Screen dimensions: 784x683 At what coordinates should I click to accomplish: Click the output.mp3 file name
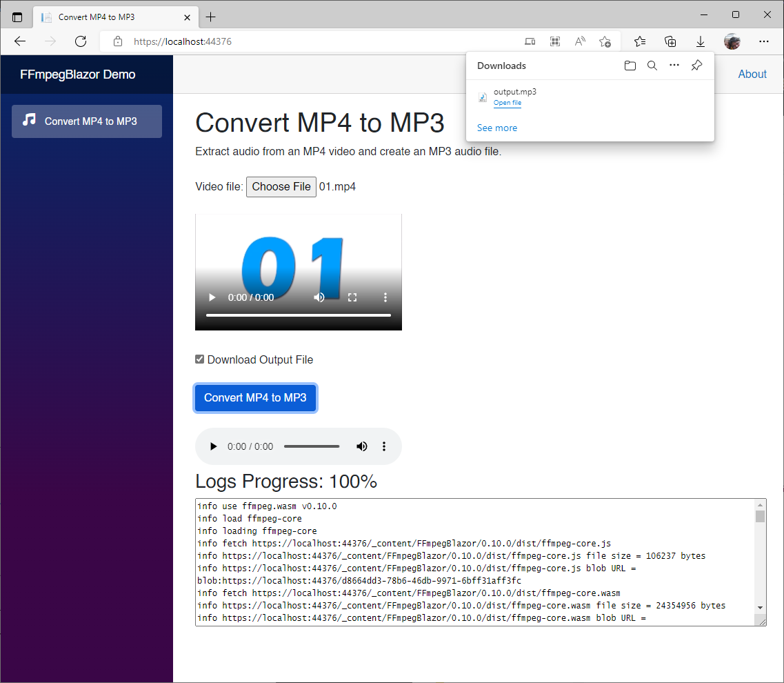click(515, 92)
